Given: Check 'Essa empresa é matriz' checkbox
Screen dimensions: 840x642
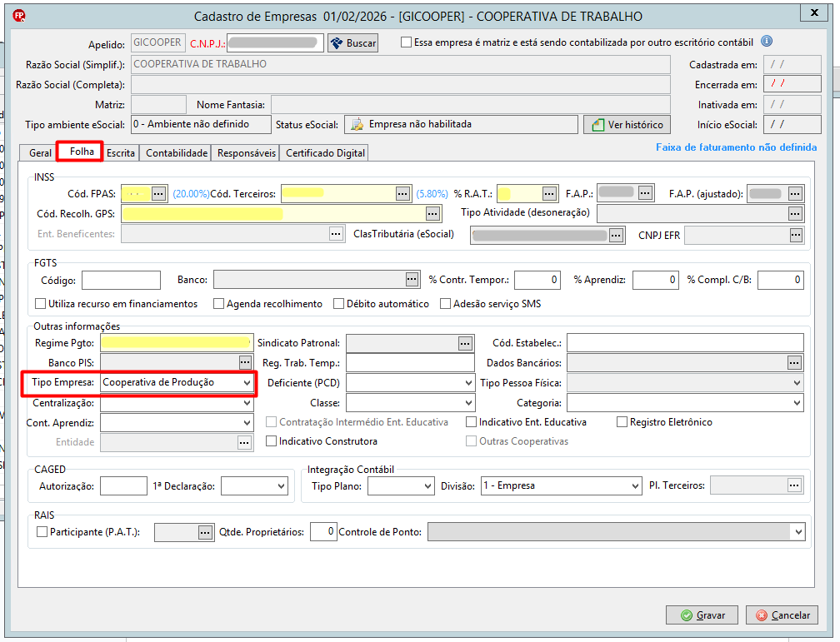Looking at the screenshot, I should click(x=406, y=42).
